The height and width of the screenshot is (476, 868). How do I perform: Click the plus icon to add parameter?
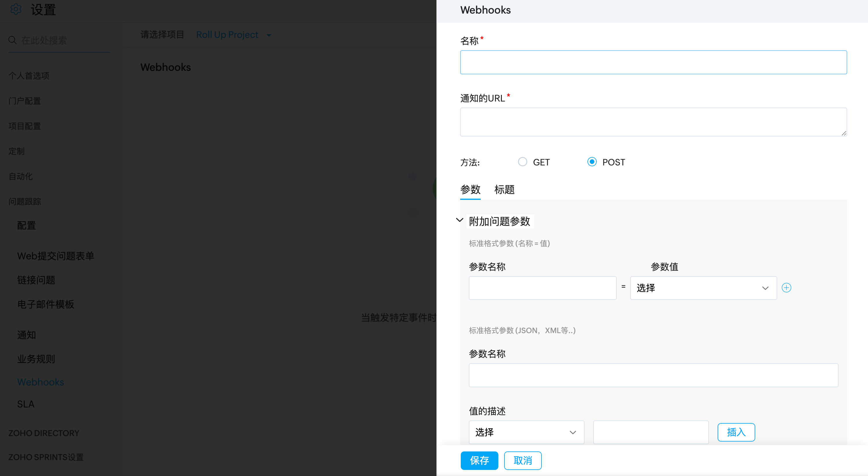(786, 288)
